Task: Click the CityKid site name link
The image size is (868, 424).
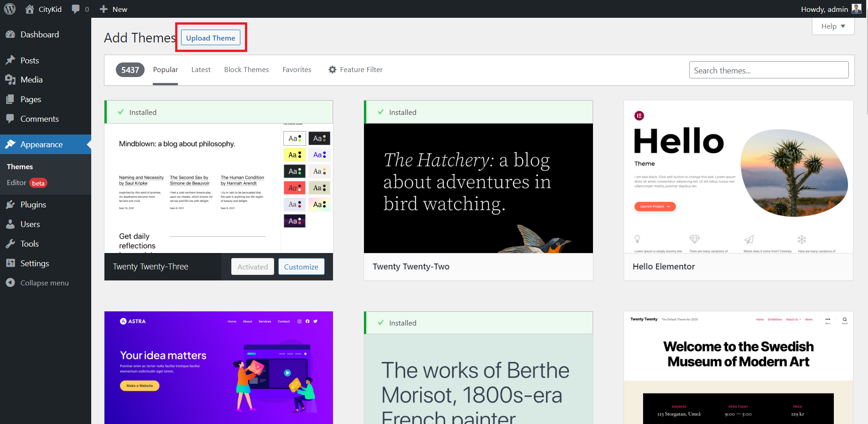Action: pos(50,9)
